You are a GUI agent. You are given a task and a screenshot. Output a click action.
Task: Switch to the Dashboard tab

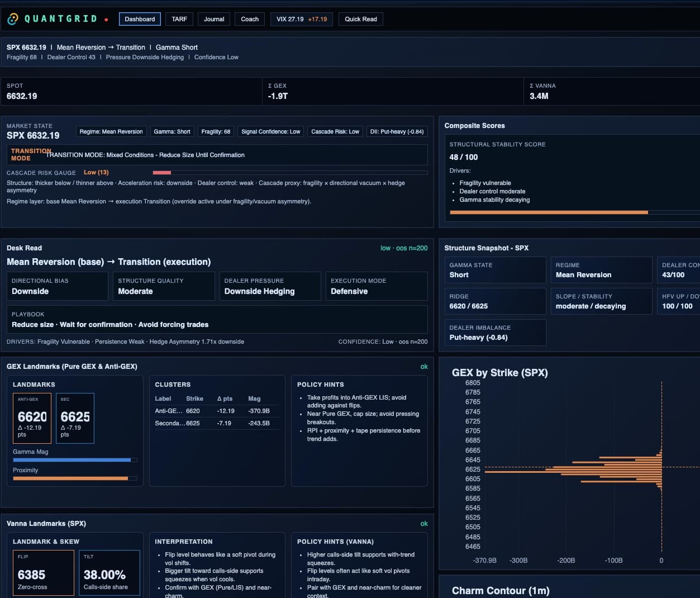tap(140, 18)
